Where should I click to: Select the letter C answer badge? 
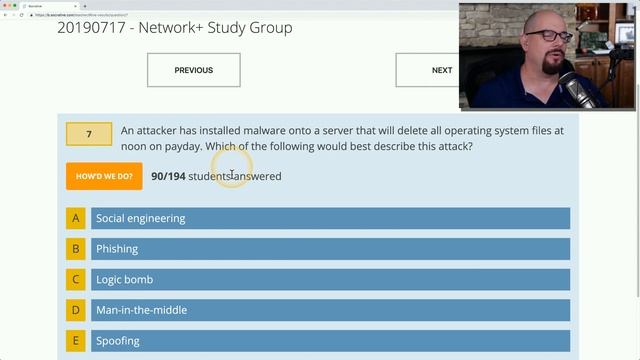(76, 280)
